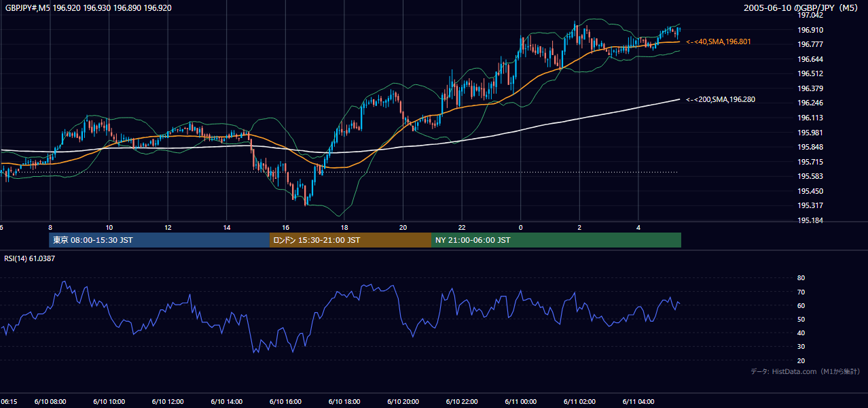
Task: Click price axis value 196.113
Action: coord(810,118)
